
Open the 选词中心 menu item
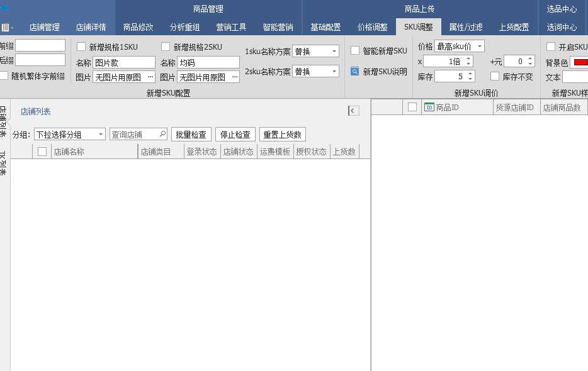tap(562, 27)
